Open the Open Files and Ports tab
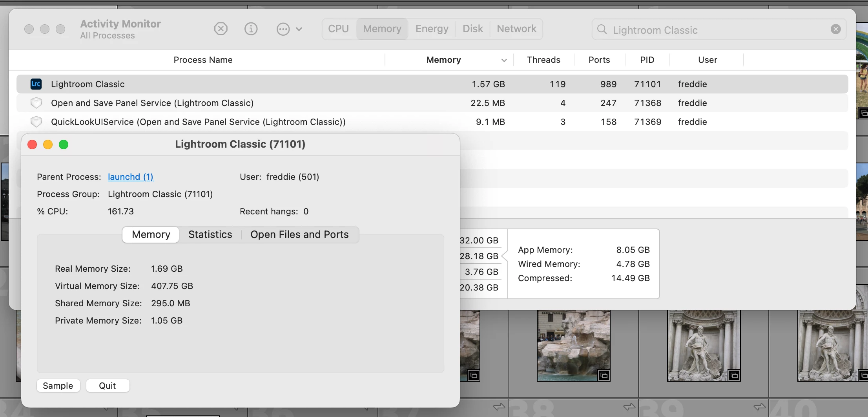This screenshot has width=868, height=417. pyautogui.click(x=299, y=234)
